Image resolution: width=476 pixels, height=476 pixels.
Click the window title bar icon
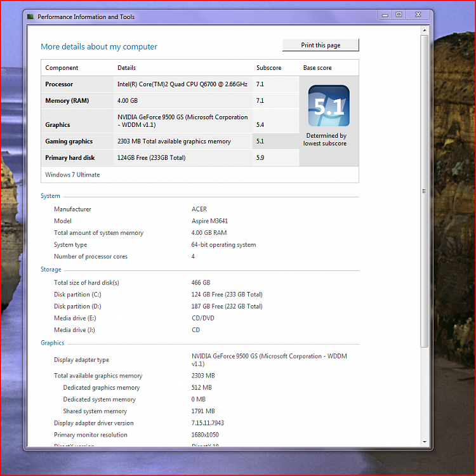[x=30, y=17]
